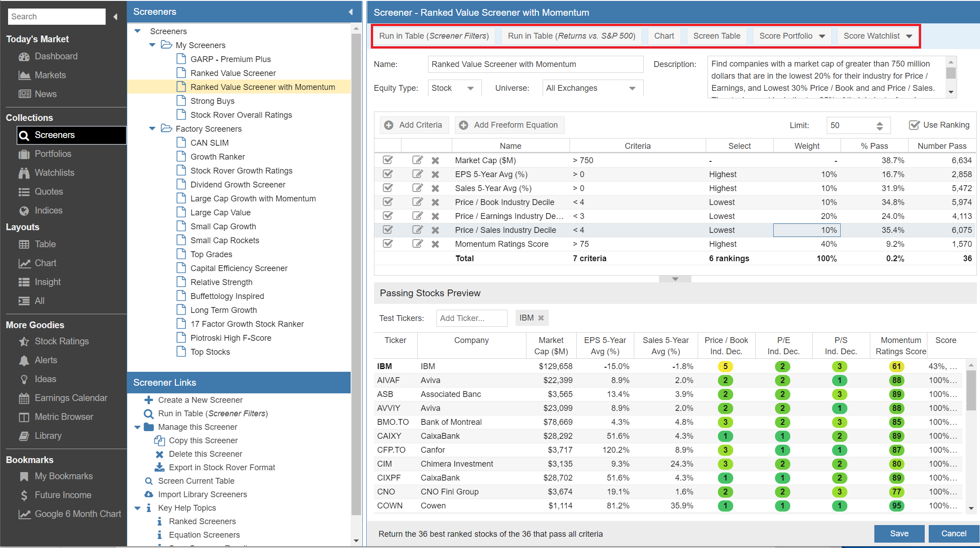This screenshot has height=548, width=980.
Task: Open the Equity Type dropdown
Action: (x=470, y=88)
